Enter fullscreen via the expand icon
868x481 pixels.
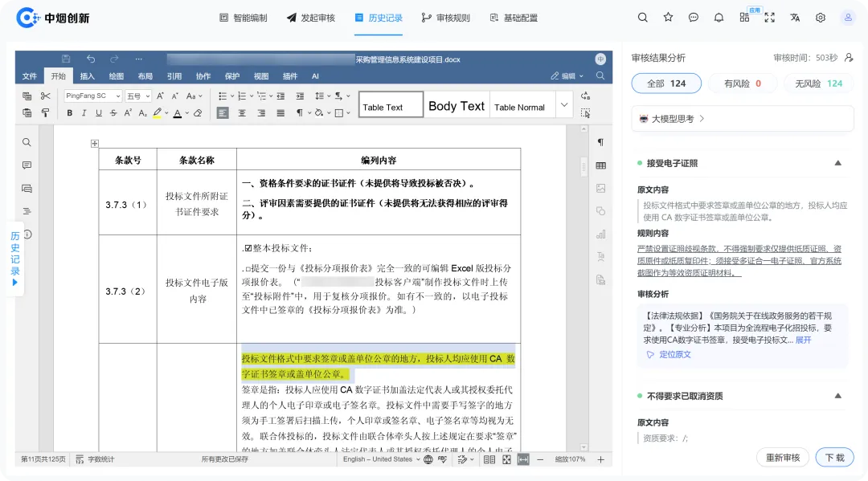pyautogui.click(x=769, y=18)
